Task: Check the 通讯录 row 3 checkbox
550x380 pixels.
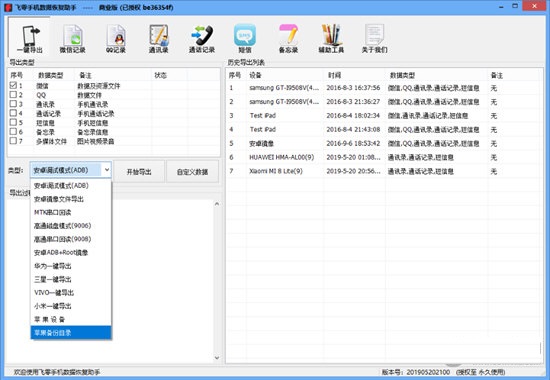Action: [13, 104]
